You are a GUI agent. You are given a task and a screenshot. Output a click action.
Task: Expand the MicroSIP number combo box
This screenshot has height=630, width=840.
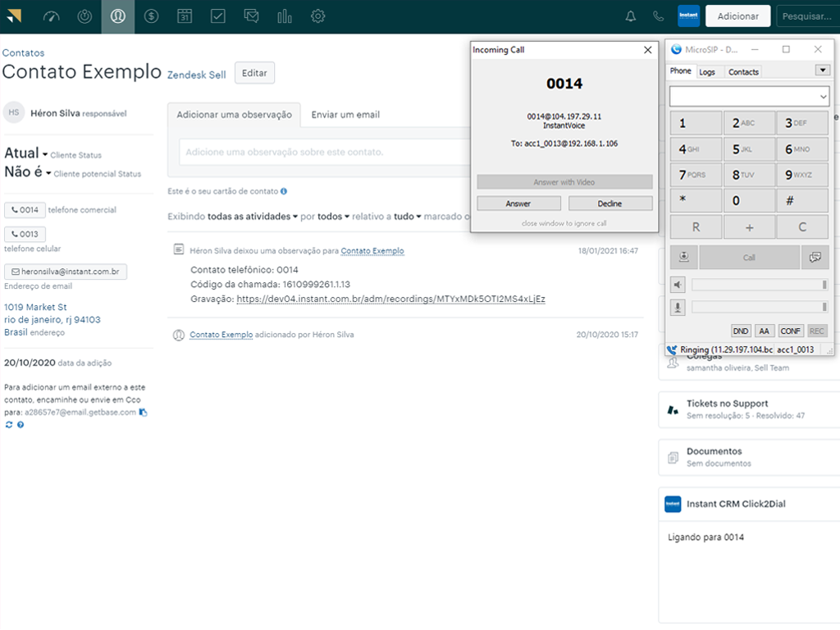(x=823, y=97)
